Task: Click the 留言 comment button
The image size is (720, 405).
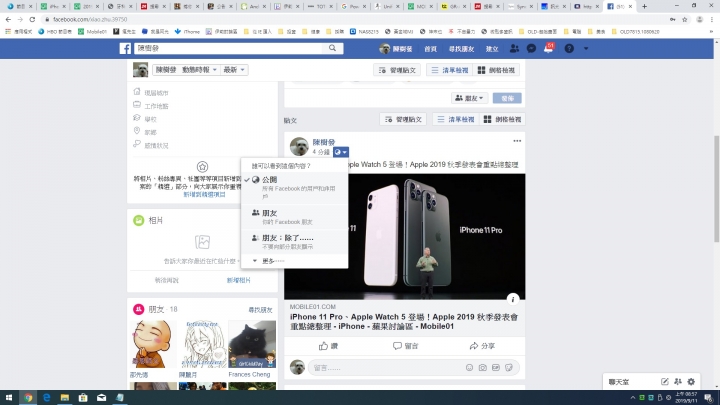Action: [x=405, y=346]
